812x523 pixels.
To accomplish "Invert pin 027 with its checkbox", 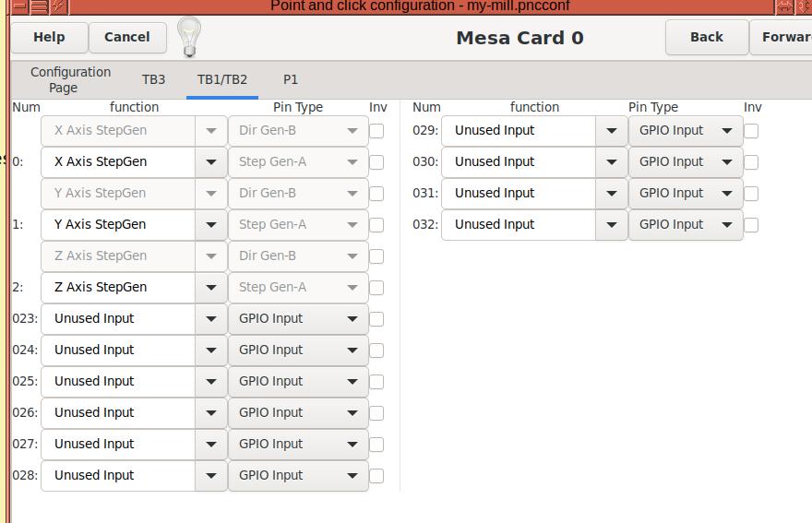I will pos(376,445).
